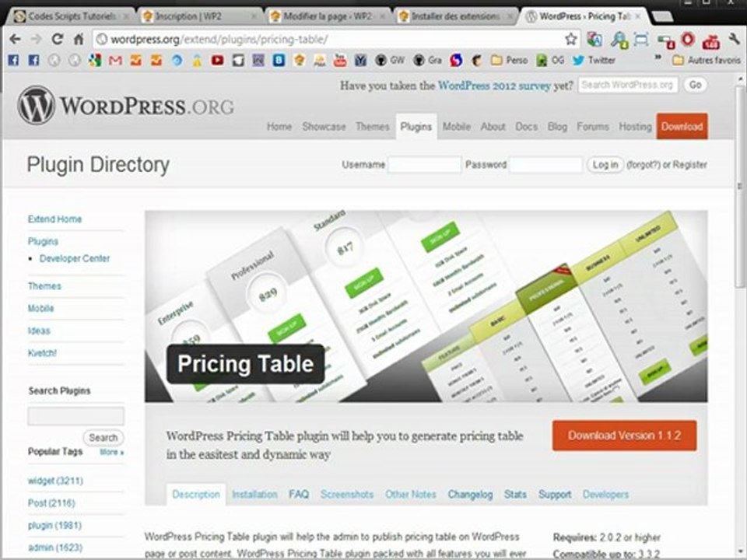The image size is (747, 560).
Task: Open Blog in the top navigation
Action: pyautogui.click(x=557, y=127)
